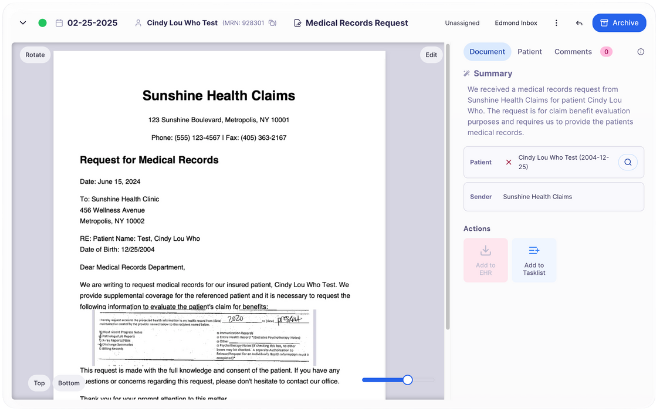Click the green status indicator dot
The image size is (659, 412).
click(x=42, y=22)
